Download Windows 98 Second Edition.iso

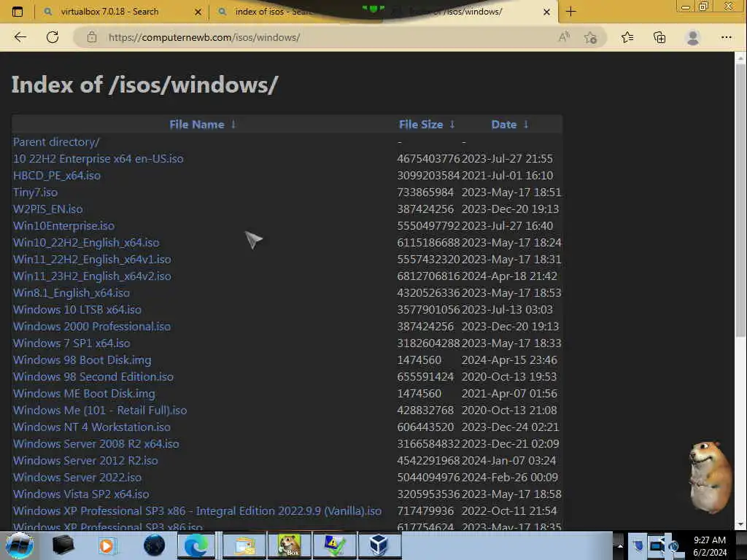click(x=93, y=376)
